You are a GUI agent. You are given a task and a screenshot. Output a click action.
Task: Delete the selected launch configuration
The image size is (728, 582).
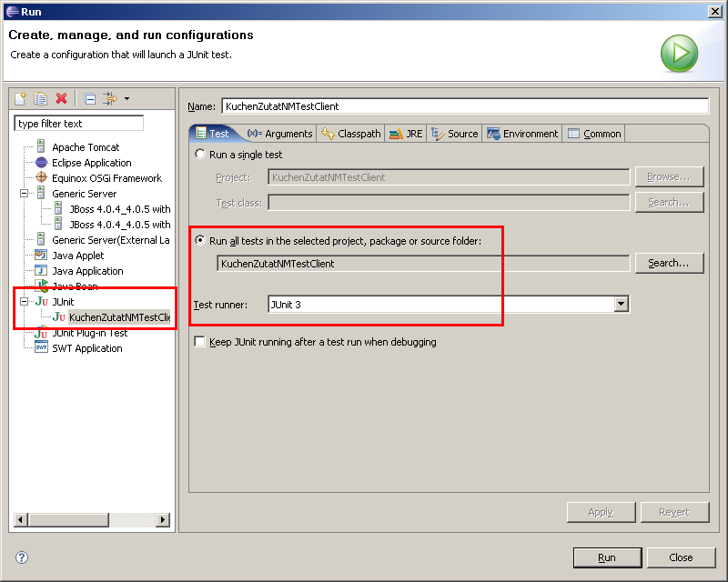click(x=61, y=98)
